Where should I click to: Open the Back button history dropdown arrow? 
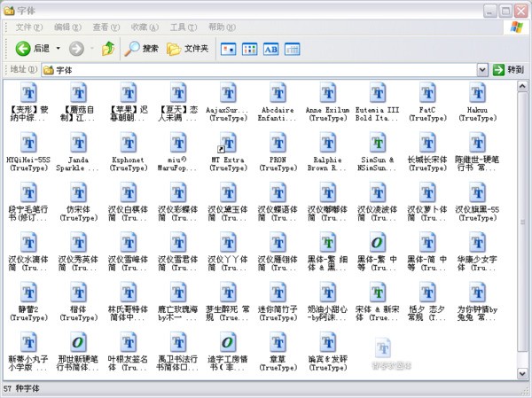(59, 49)
